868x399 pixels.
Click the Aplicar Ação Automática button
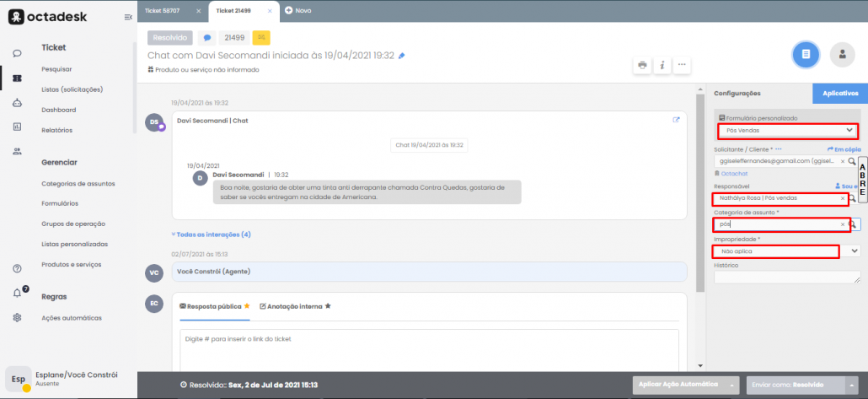point(679,384)
